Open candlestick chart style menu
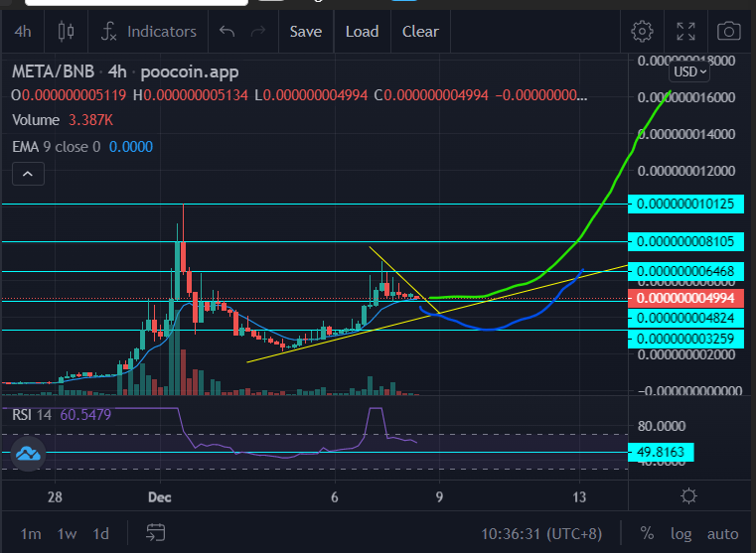 pos(66,32)
